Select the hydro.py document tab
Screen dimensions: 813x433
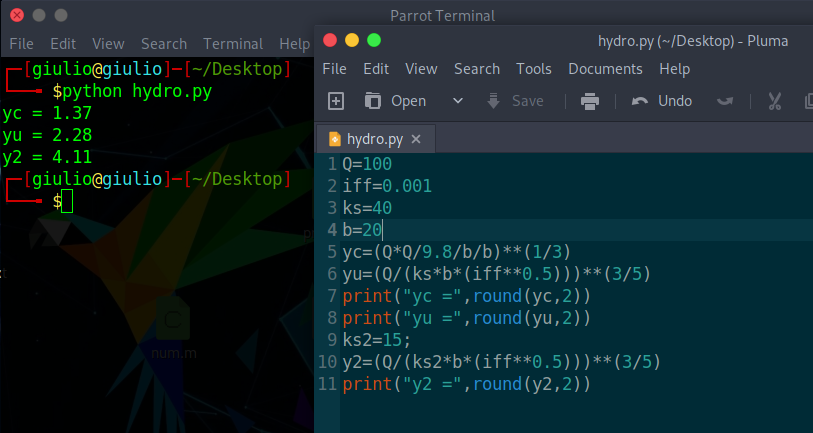point(375,139)
